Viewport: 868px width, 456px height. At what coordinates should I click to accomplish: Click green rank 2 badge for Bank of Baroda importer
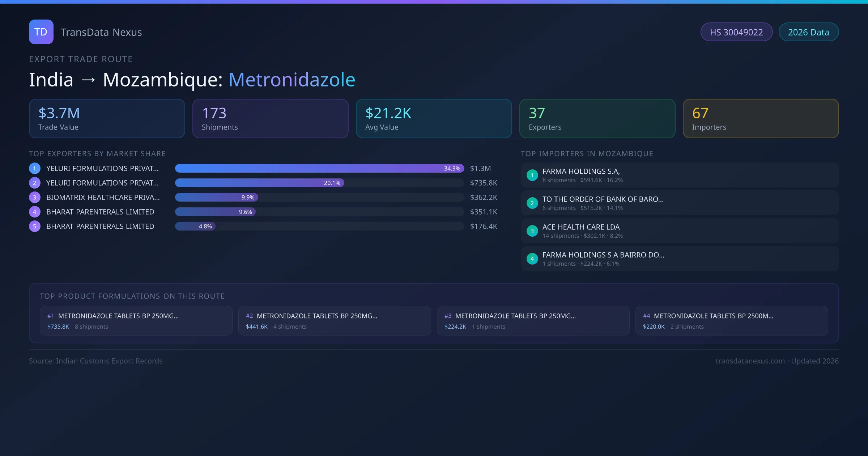tap(532, 203)
